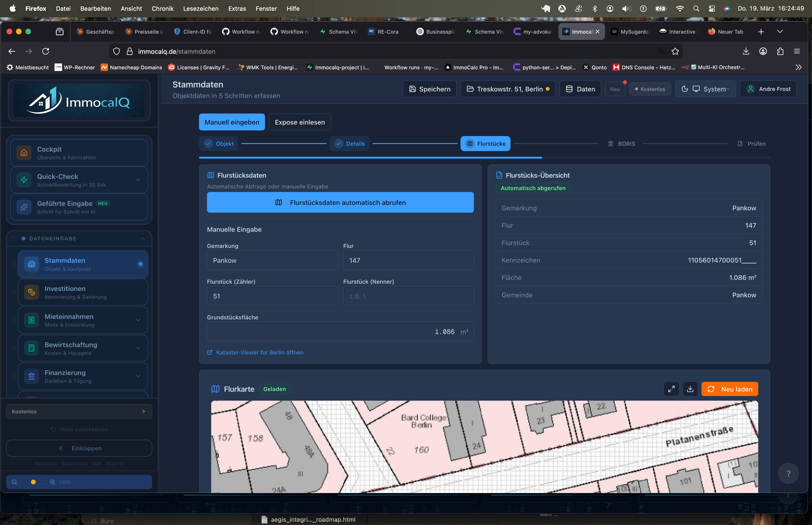Image resolution: width=812 pixels, height=525 pixels.
Task: Open a new browser tab
Action: [761, 32]
